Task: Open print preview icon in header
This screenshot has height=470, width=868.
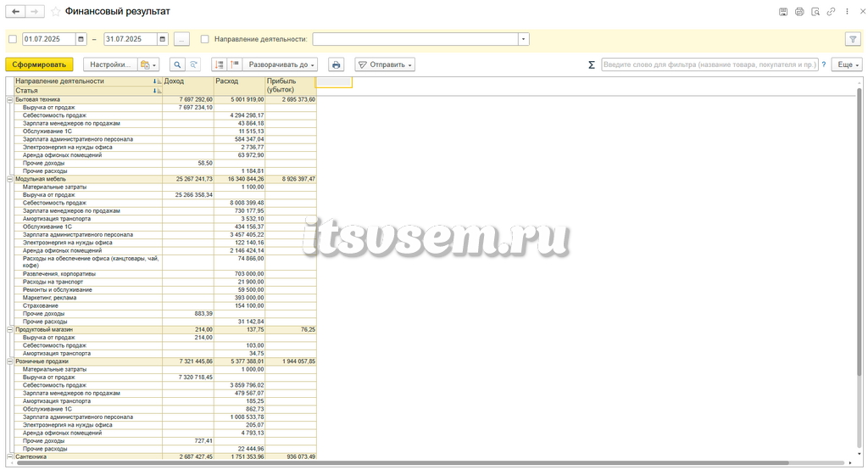Action: (815, 12)
